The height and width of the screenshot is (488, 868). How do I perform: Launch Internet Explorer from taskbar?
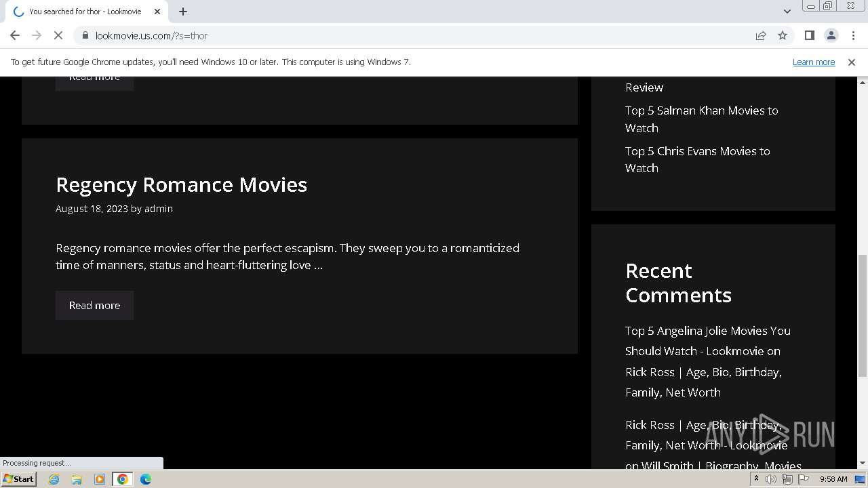pos(54,479)
